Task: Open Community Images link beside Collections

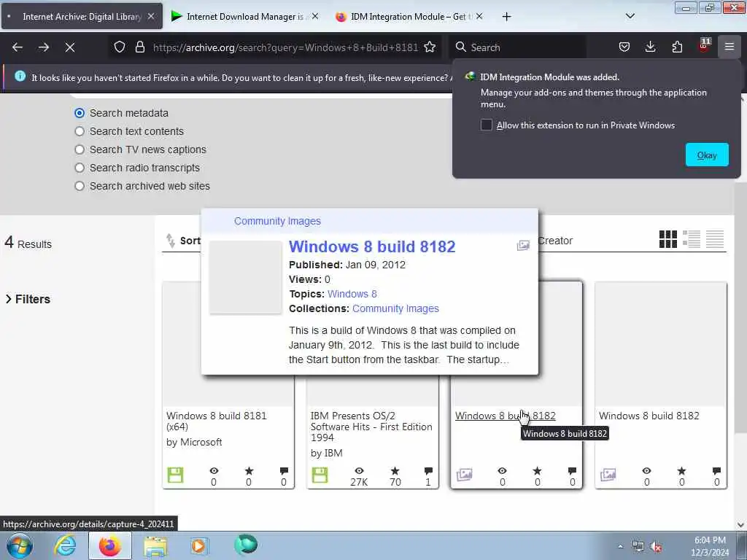Action: 395,308
